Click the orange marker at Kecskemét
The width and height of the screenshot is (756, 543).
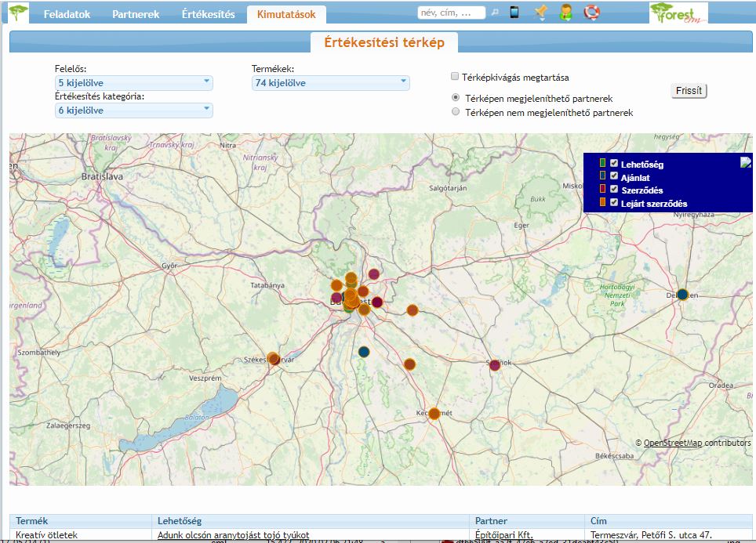(x=434, y=414)
